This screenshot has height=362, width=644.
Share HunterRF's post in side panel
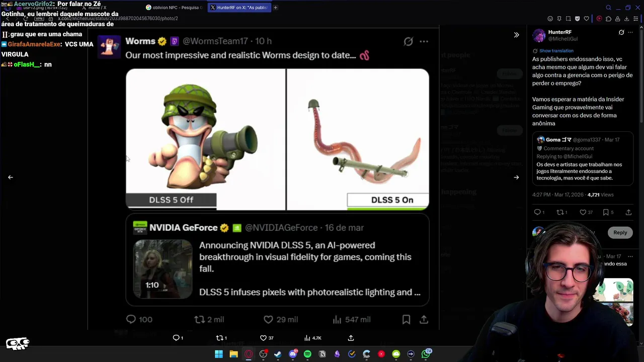(x=628, y=212)
